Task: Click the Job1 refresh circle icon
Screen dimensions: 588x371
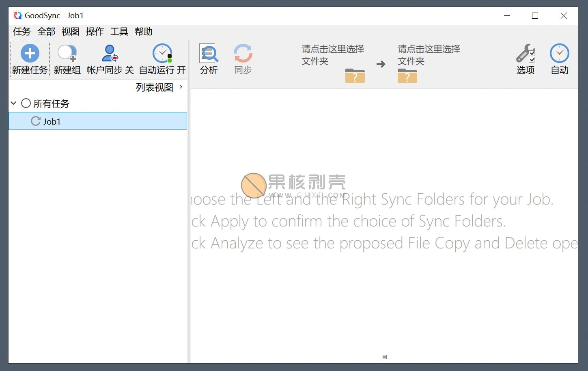Action: (36, 121)
